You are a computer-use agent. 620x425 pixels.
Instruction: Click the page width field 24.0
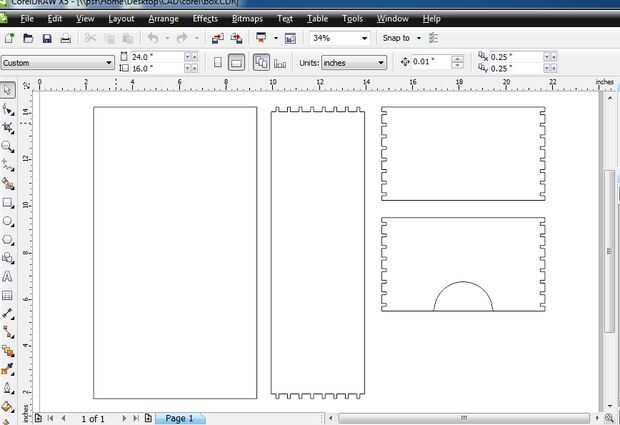pyautogui.click(x=157, y=57)
